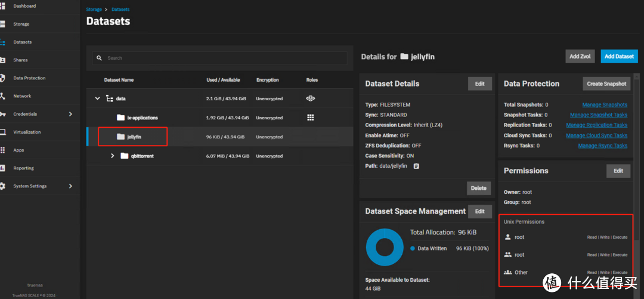
Task: Click the Storage sidebar icon
Action: [2, 24]
